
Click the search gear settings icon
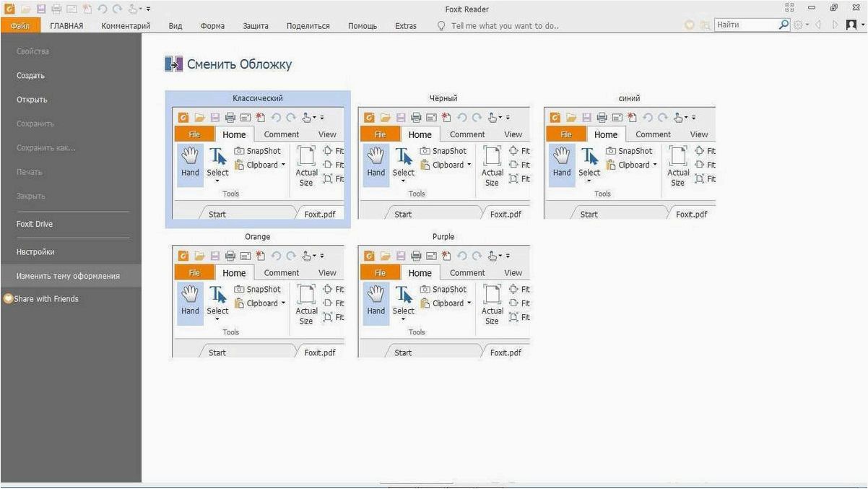point(798,25)
